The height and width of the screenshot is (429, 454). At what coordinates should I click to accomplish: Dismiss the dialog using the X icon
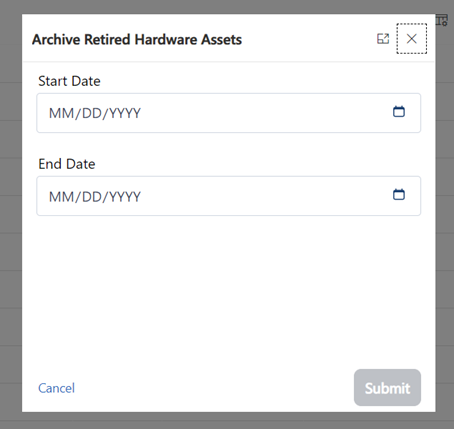click(412, 39)
